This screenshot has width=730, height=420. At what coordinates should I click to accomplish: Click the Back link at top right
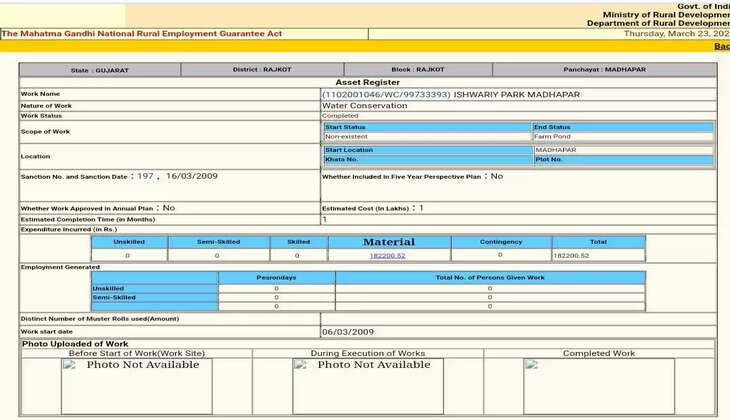tap(721, 46)
